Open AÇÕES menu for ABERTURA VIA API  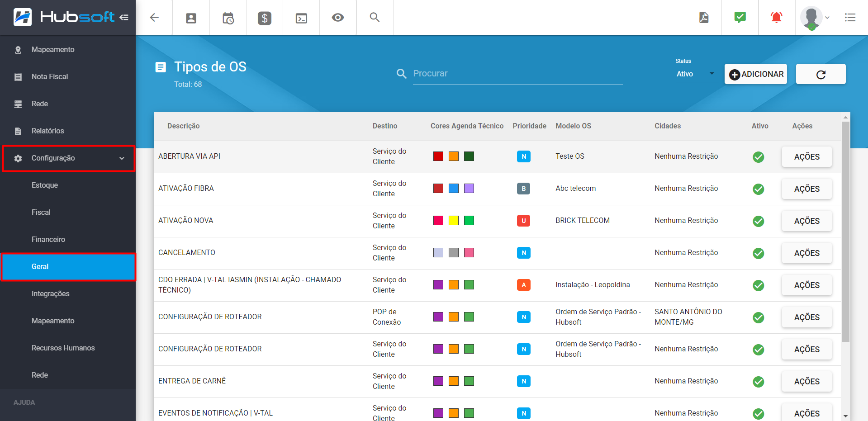coord(807,157)
